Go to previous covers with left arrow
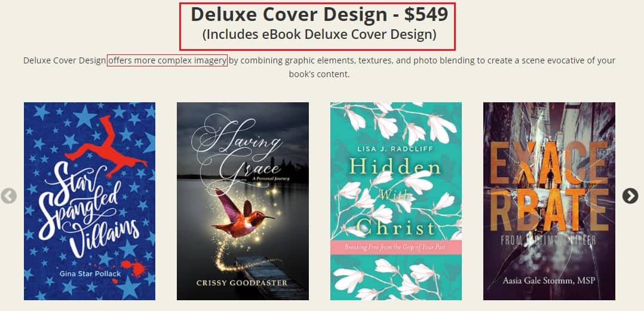Viewport: 644px width, 311px height. [8, 196]
